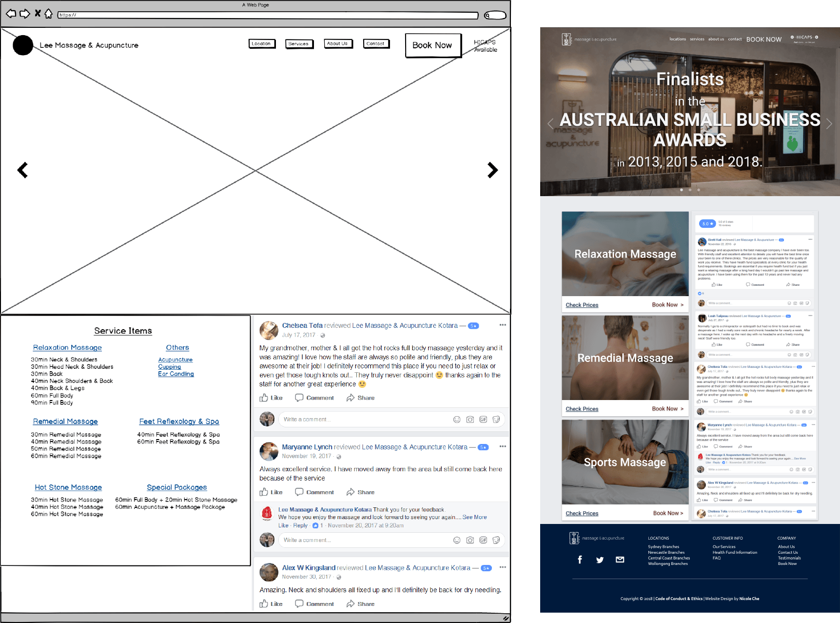The width and height of the screenshot is (840, 623).
Task: Click the Relaxation Massage card image
Action: [625, 254]
